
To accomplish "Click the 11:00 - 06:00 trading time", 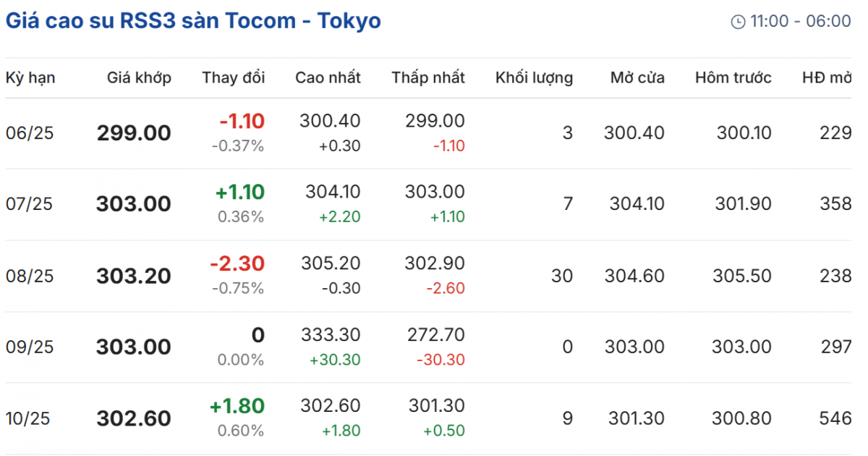I will pyautogui.click(x=800, y=22).
